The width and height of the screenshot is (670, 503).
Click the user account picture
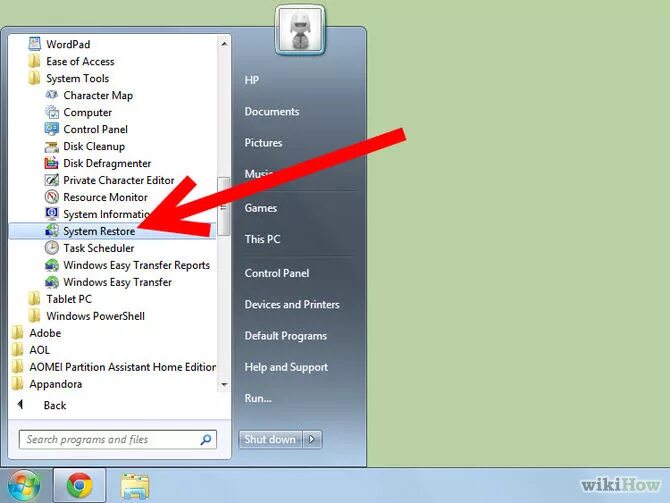300,30
